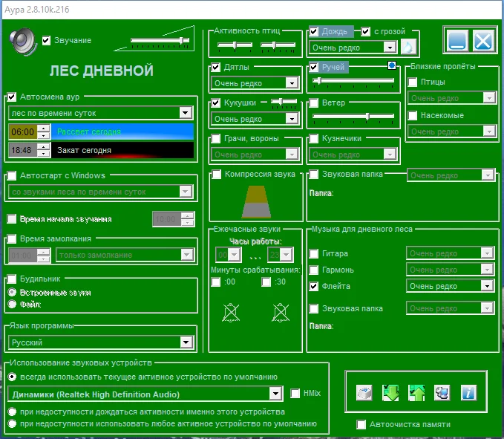Click the green up arrow icon

coord(416,393)
